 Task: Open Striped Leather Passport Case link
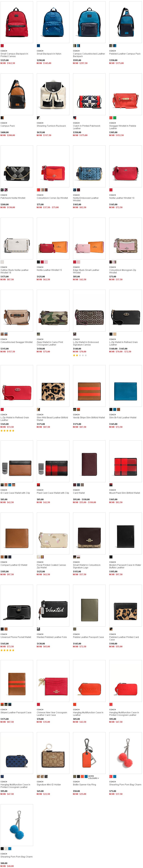coord(16,712)
